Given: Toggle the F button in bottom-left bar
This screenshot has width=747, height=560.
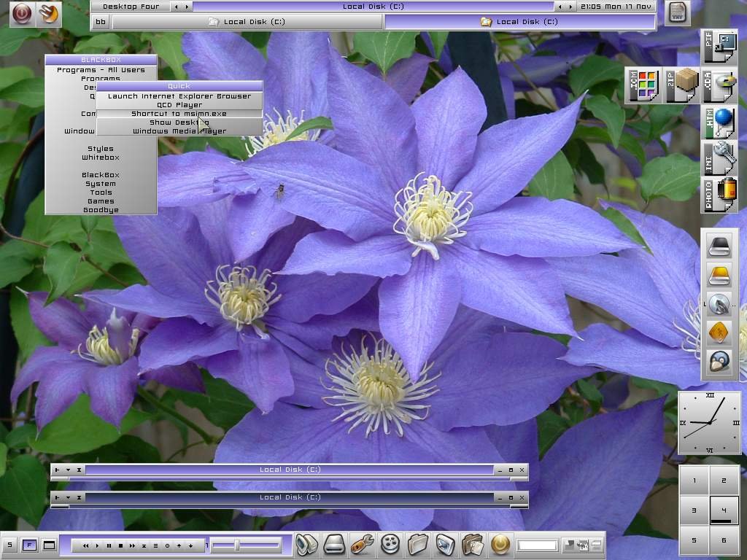Looking at the screenshot, I should [x=29, y=545].
